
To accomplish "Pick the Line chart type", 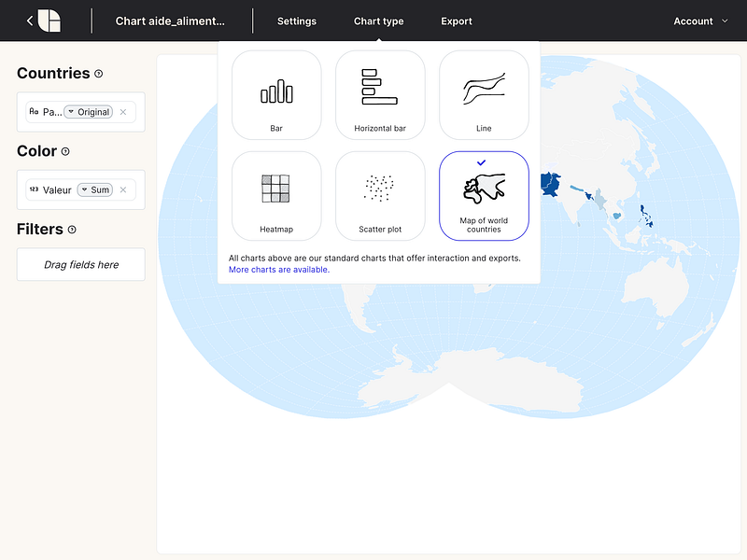I will pos(484,95).
